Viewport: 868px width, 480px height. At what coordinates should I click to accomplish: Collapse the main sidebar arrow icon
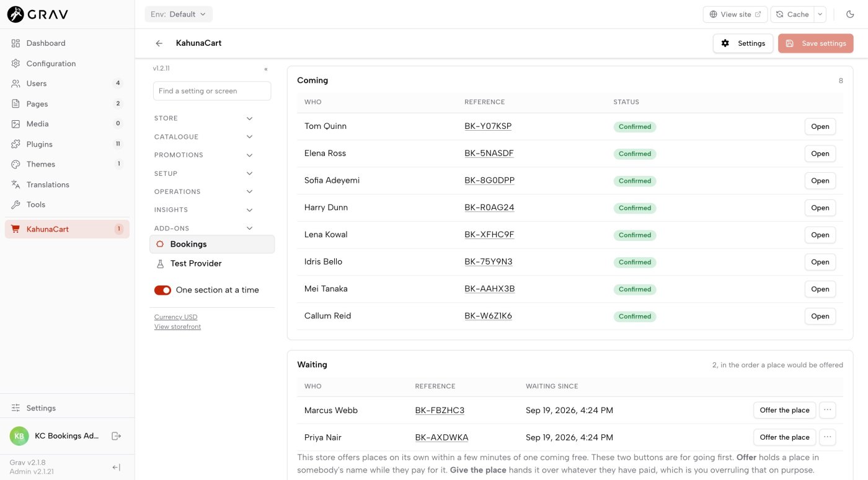[116, 467]
